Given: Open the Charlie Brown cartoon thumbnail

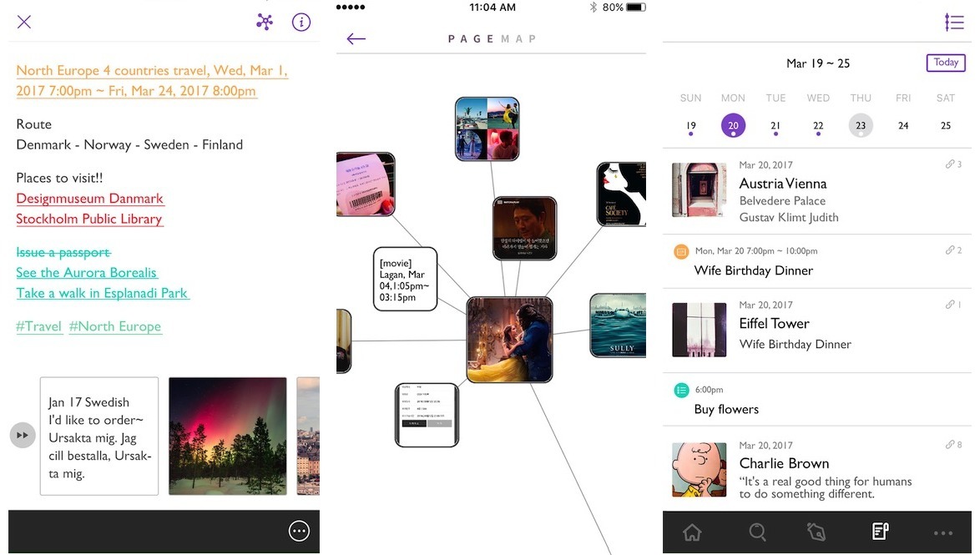Looking at the screenshot, I should coord(700,470).
